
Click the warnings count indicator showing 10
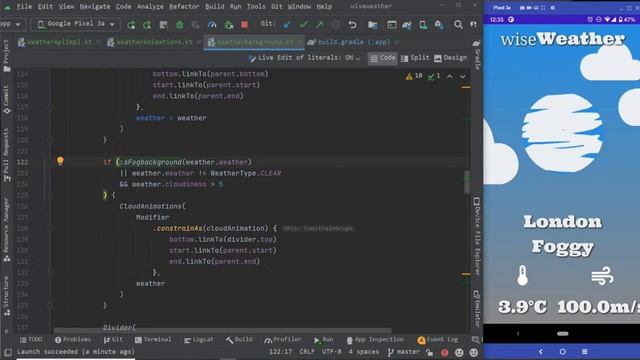[414, 76]
